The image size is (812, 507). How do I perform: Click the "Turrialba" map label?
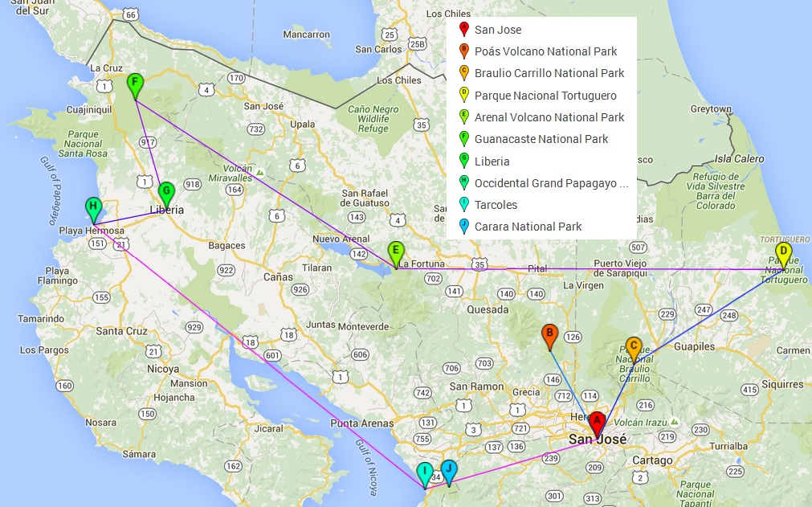tap(728, 446)
